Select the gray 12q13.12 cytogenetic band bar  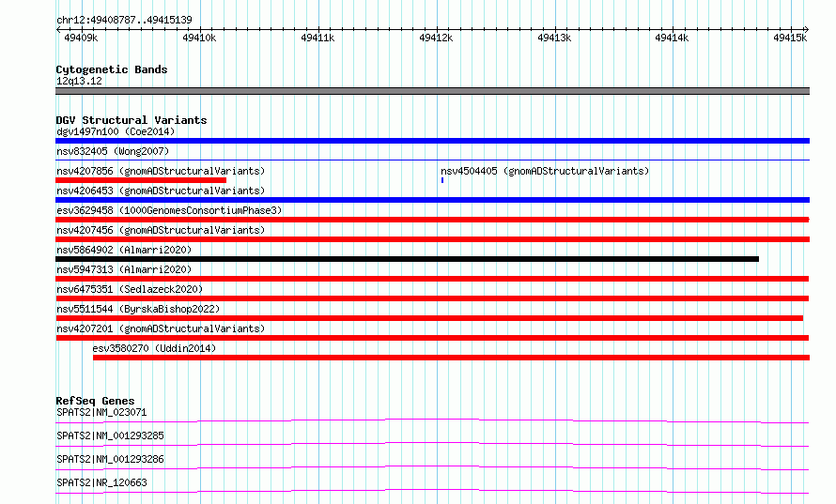pos(432,91)
